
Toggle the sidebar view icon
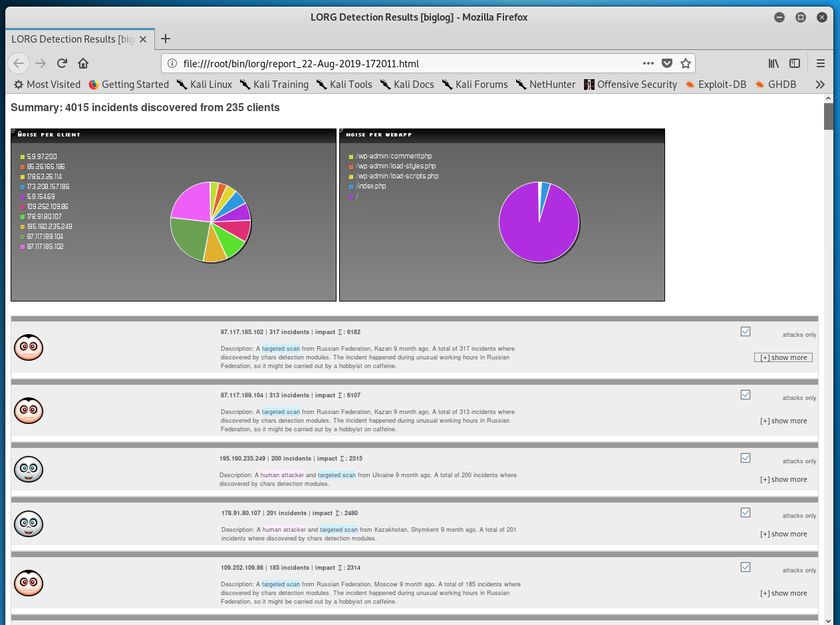click(x=795, y=63)
